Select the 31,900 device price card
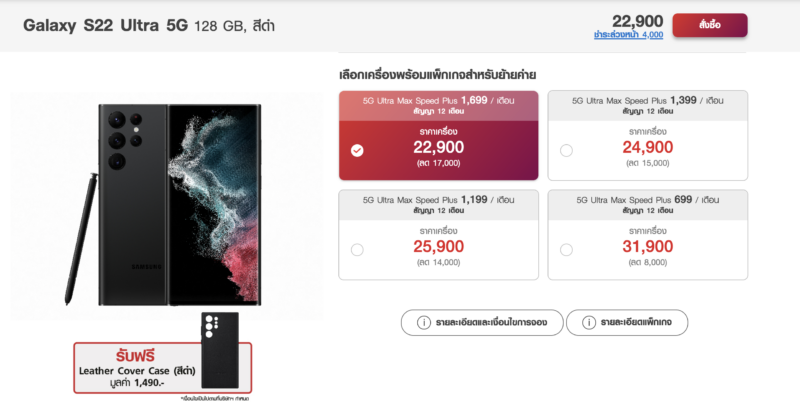The height and width of the screenshot is (416, 800). click(x=647, y=235)
